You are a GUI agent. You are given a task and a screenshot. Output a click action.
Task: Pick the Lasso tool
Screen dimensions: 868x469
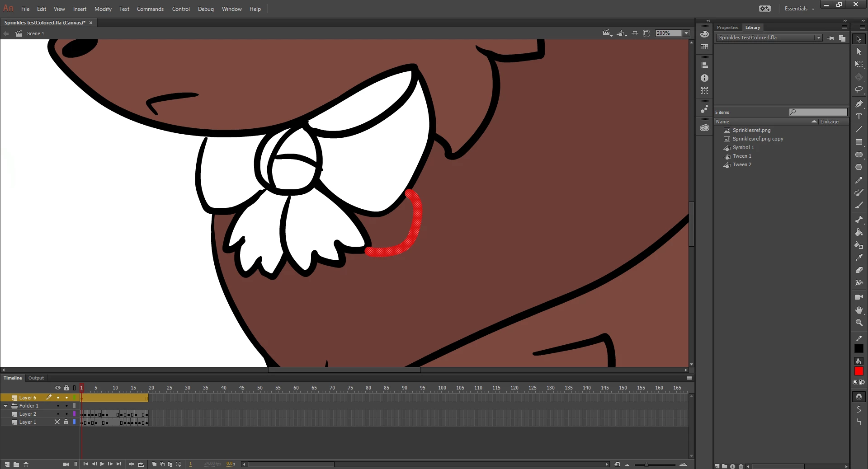[859, 89]
